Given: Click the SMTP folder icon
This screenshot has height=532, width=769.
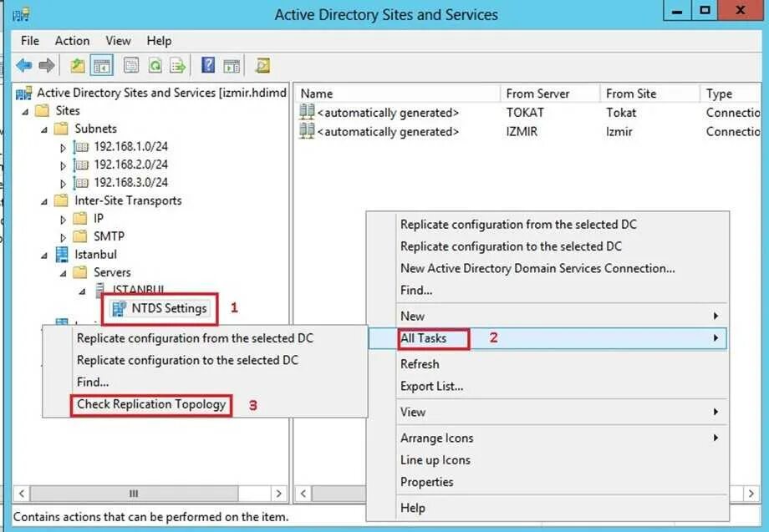Looking at the screenshot, I should tap(80, 236).
